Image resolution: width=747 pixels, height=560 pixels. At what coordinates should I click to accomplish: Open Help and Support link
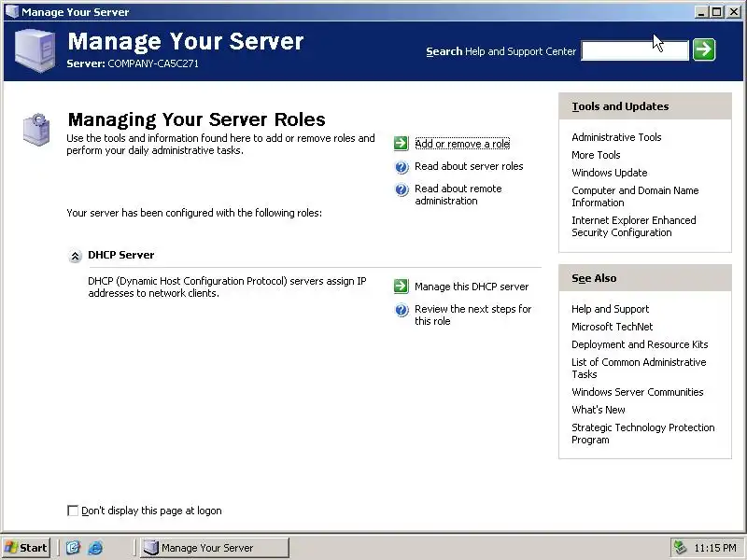click(611, 309)
